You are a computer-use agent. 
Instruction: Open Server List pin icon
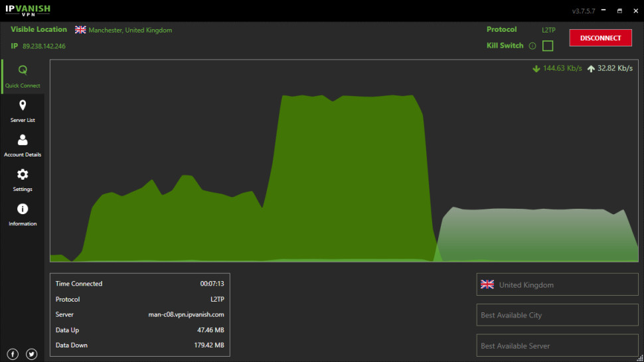point(23,105)
